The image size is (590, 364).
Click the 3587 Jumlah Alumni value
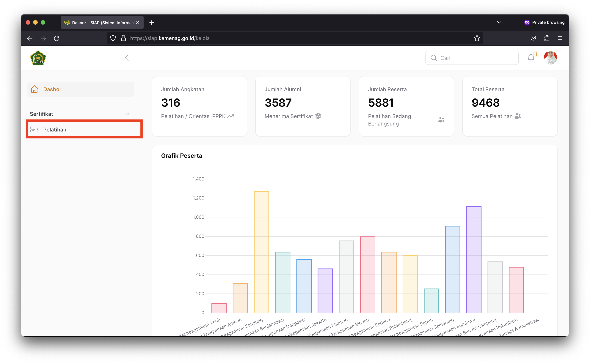click(278, 103)
